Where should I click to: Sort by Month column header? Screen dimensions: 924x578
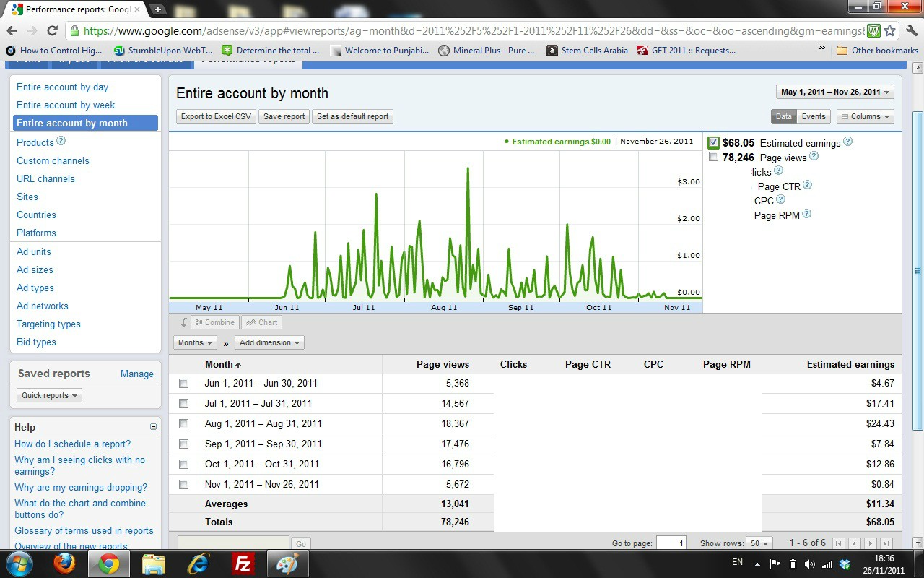point(222,364)
